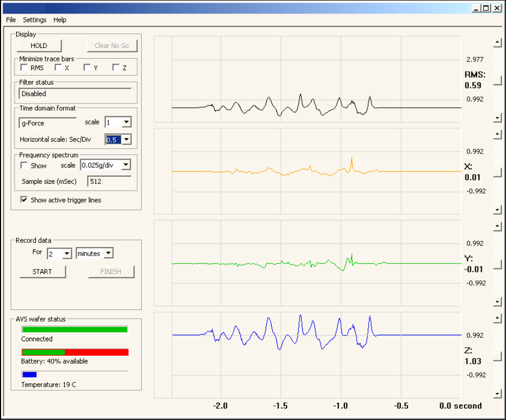Enable the frequency spectrum Show checkbox
This screenshot has width=506, height=420.
(x=24, y=166)
